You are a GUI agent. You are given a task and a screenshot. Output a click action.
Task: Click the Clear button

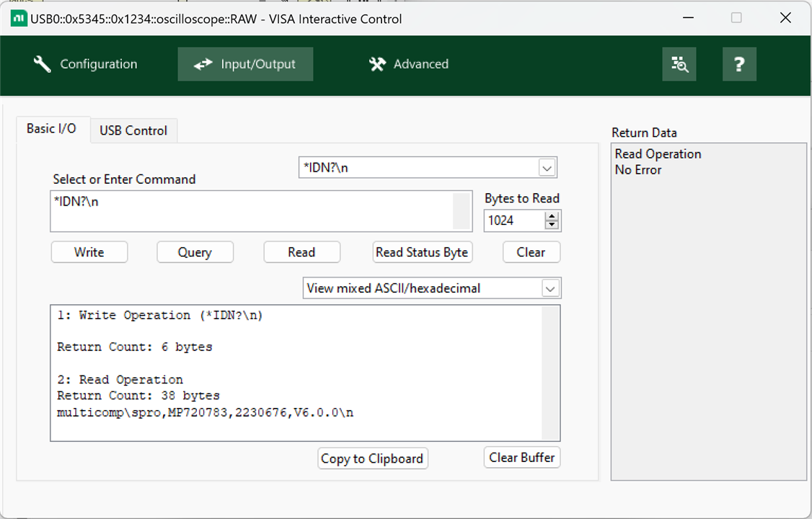(x=531, y=252)
